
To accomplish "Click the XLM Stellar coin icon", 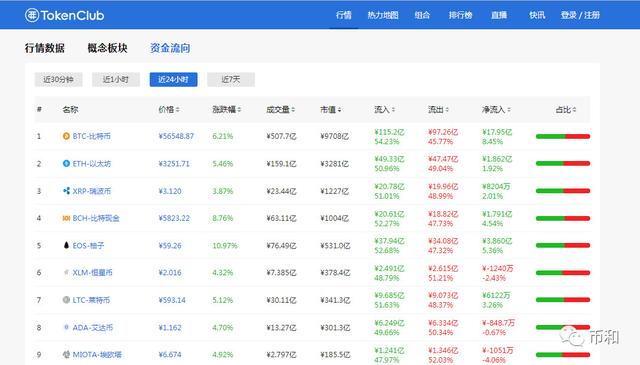I will [66, 272].
